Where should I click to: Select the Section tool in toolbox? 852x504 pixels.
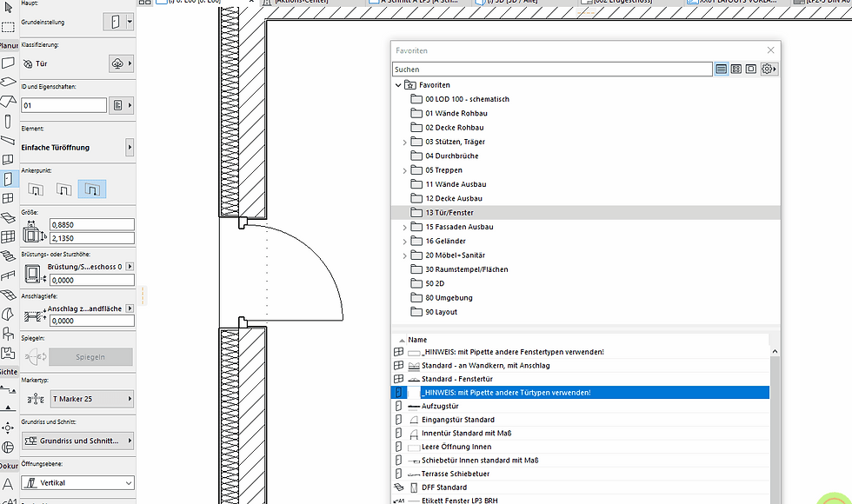8,389
